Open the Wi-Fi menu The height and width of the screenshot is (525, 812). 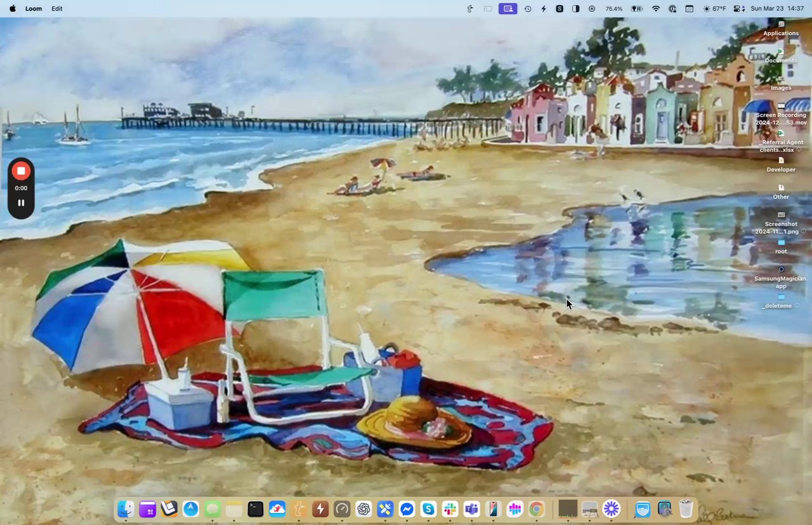656,9
